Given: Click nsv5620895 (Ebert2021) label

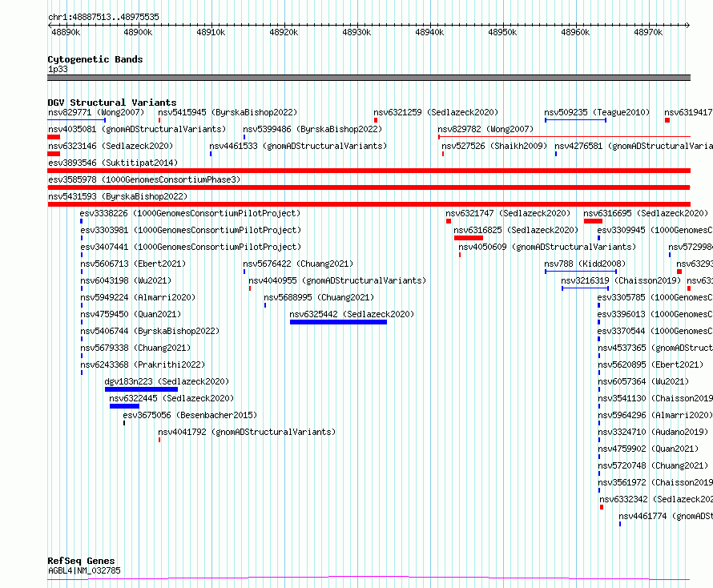Looking at the screenshot, I should click(651, 364).
